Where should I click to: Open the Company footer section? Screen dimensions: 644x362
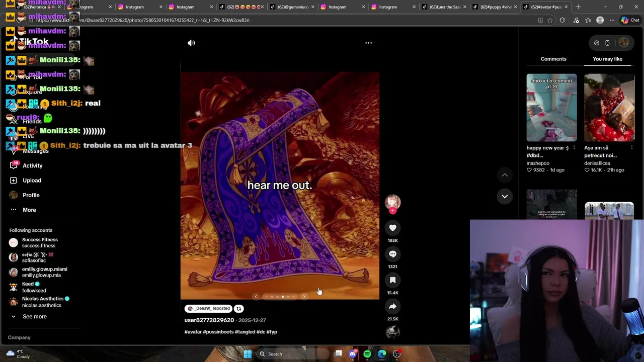point(19,338)
